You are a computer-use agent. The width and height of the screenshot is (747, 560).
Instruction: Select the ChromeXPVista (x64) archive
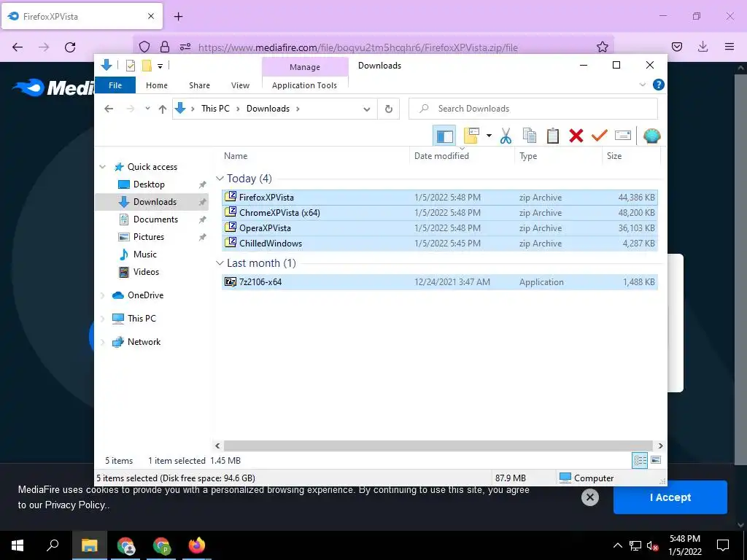440,213
